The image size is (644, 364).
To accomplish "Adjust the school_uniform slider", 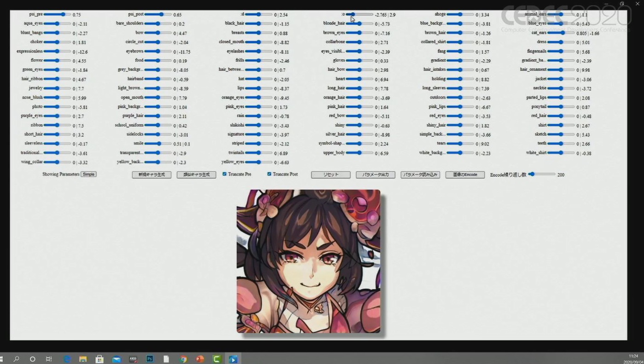I will (158, 125).
